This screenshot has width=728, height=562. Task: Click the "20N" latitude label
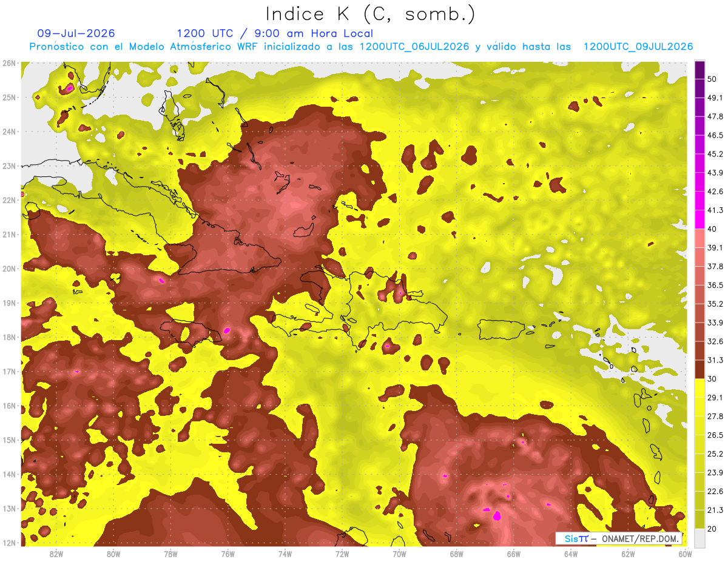[9, 269]
